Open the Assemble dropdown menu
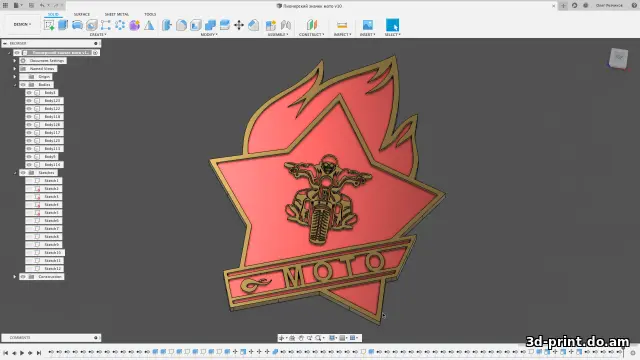640x360 pixels. point(278,35)
